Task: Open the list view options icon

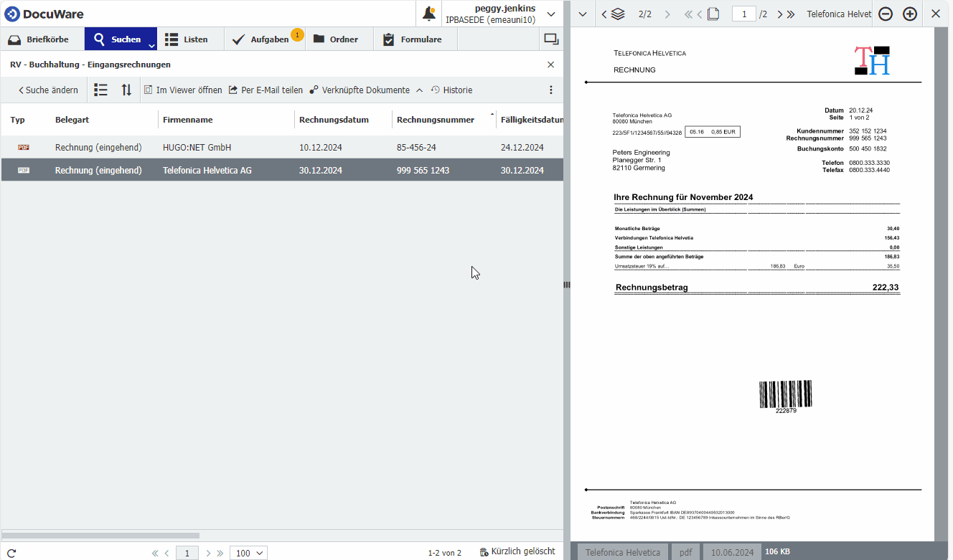Action: click(x=101, y=90)
